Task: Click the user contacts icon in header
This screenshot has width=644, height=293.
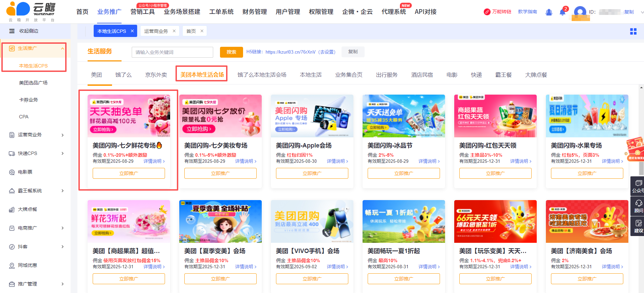Action: coord(549,12)
